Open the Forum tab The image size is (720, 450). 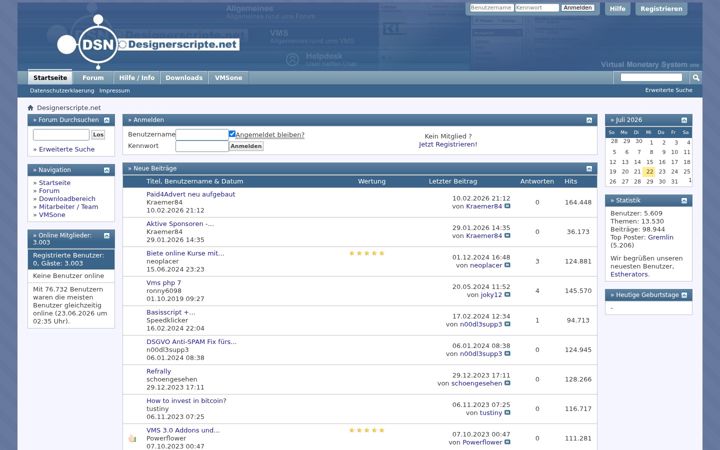click(93, 78)
